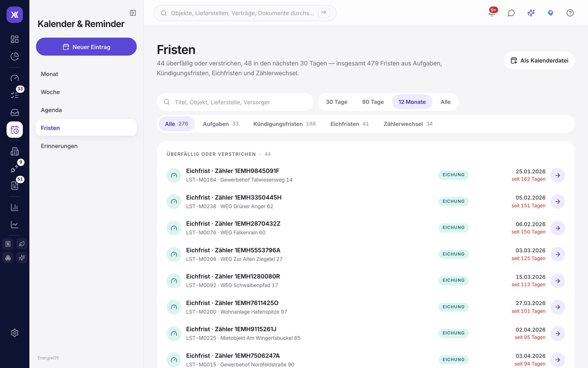
Task: Open arrow for Zähler 1EMH9115261J entry
Action: click(x=557, y=333)
